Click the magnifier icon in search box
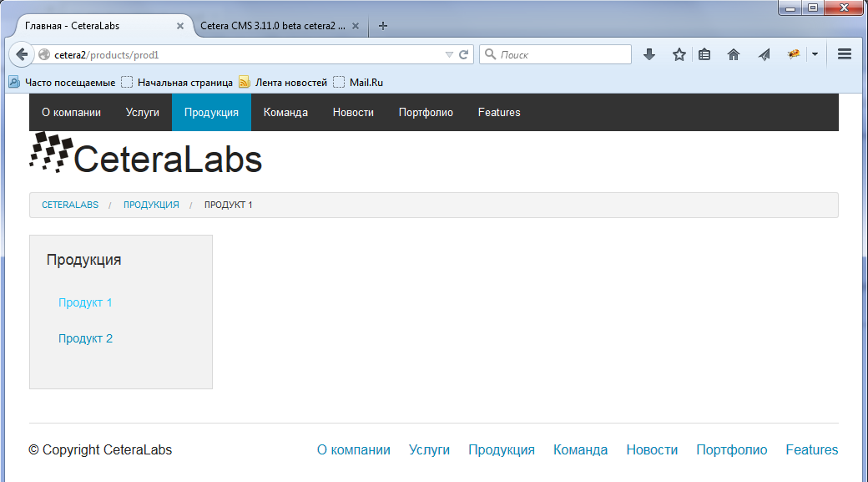The height and width of the screenshot is (482, 868). 491,54
